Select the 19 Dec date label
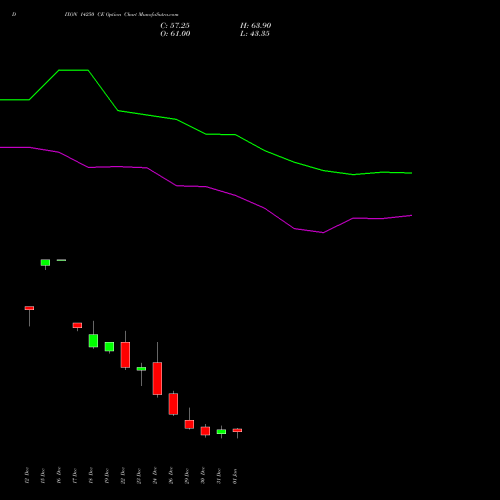500x500 pixels. click(107, 476)
